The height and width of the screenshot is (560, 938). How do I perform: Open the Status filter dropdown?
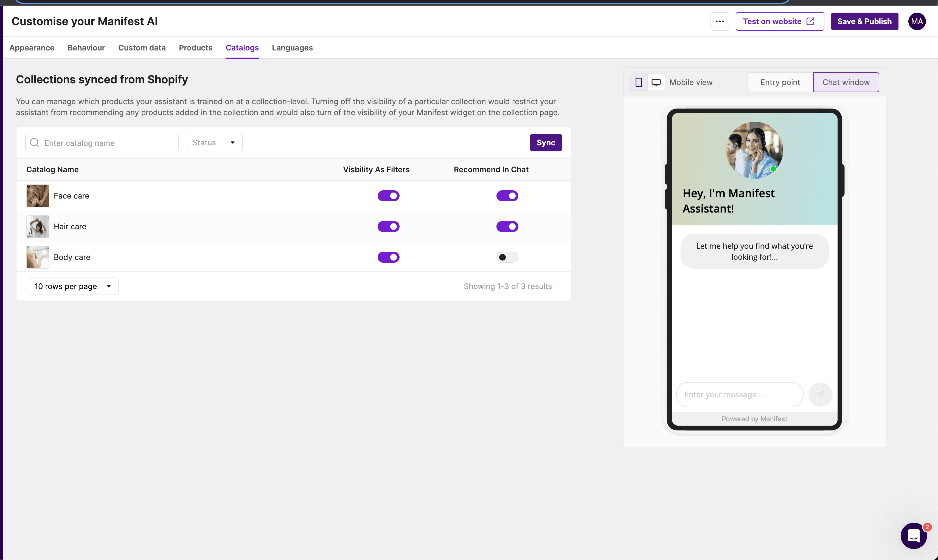pos(215,143)
